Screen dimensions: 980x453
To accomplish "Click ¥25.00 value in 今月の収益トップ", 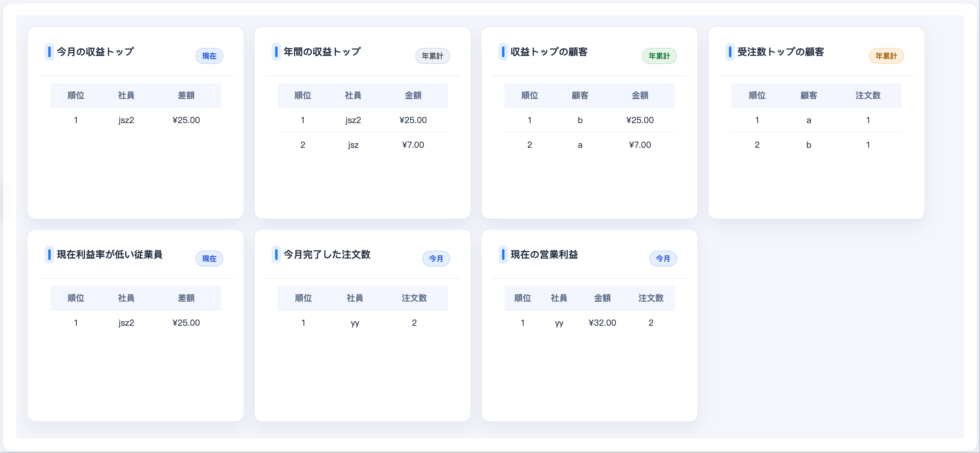I will (186, 120).
